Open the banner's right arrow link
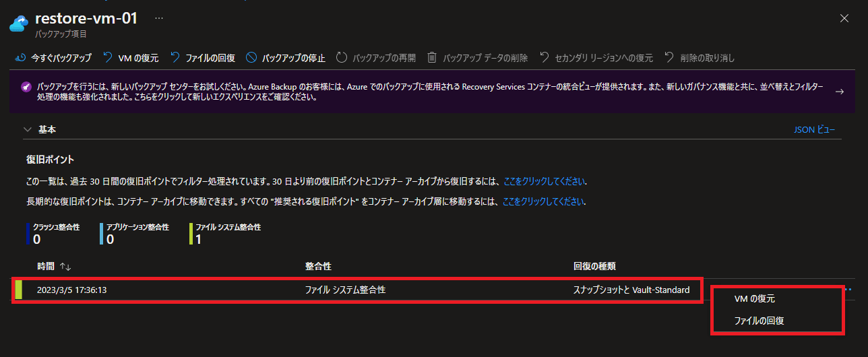This screenshot has height=357, width=868. pos(839,92)
